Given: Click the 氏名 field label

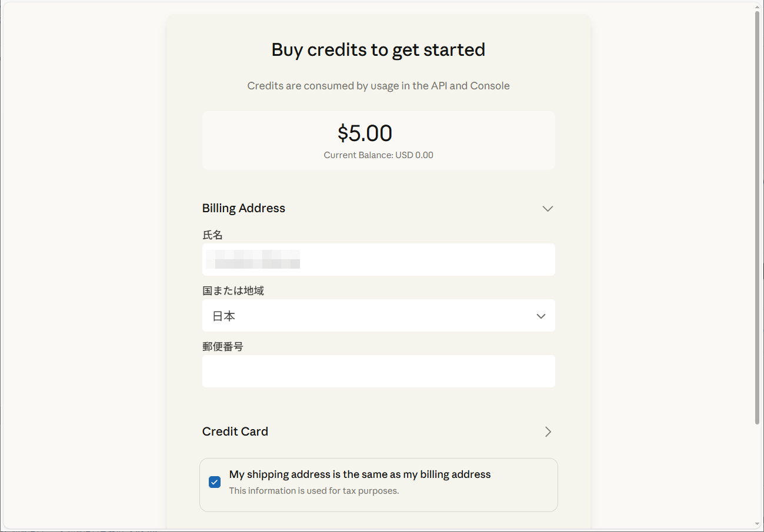Looking at the screenshot, I should coord(212,235).
